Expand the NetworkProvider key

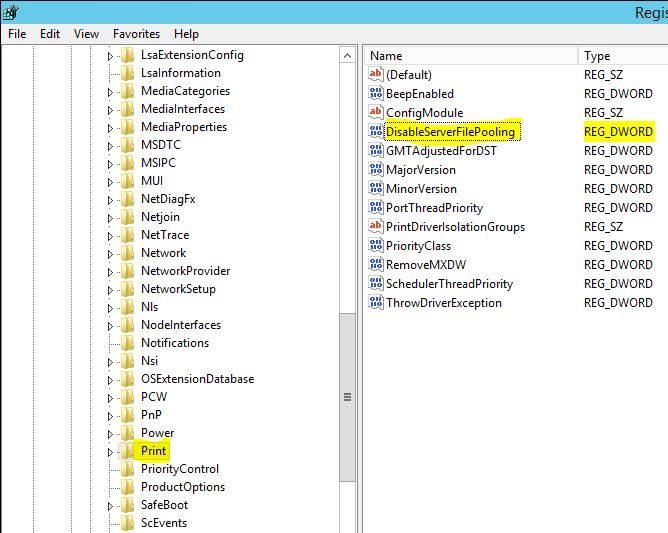[110, 272]
